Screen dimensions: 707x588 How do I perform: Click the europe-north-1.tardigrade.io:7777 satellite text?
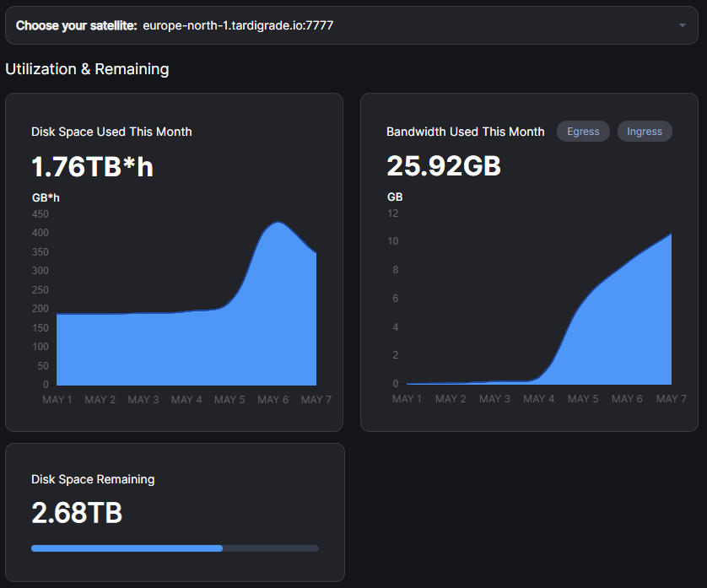click(x=238, y=25)
